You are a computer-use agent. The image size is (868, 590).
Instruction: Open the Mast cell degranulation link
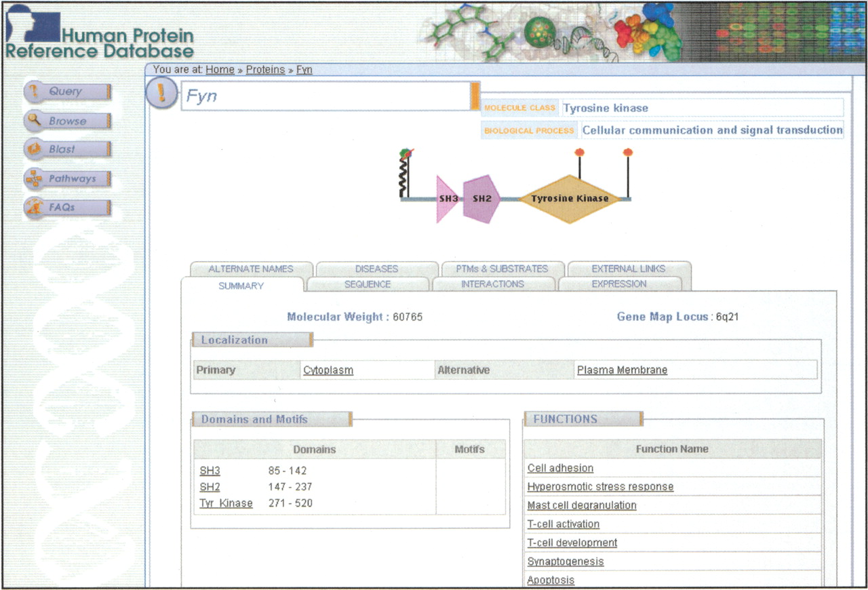pos(583,505)
